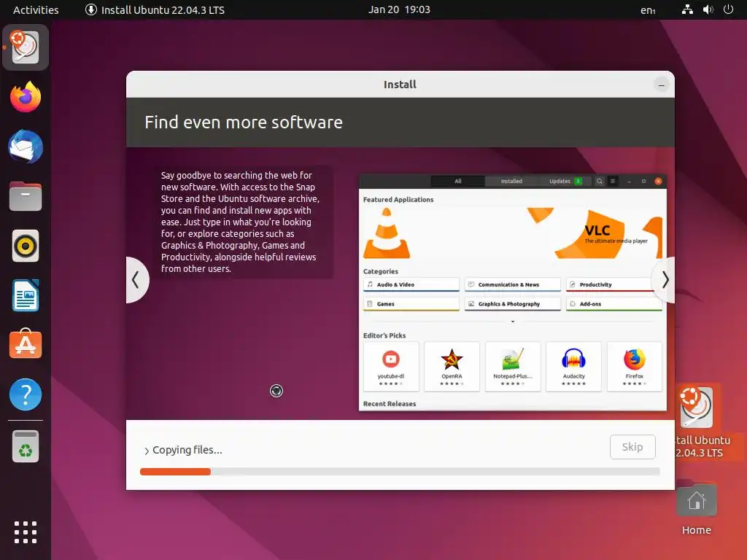Viewport: 747px width, 560px height.
Task: Click the VLC featured banner
Action: coord(513,233)
